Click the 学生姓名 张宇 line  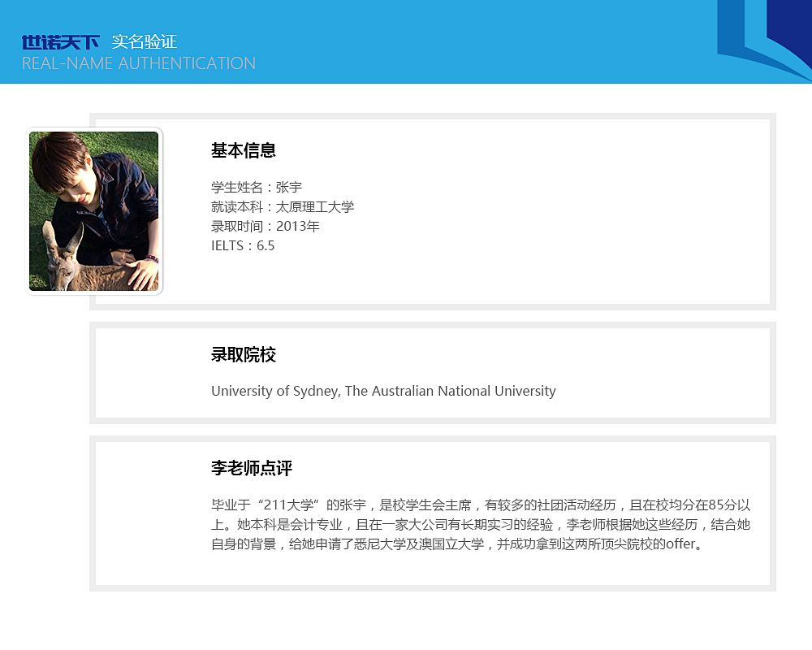pos(257,187)
